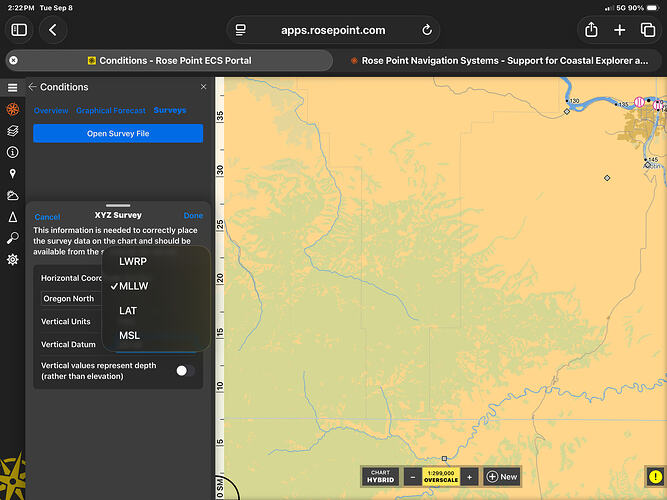
Task: Click the apps.rosepoint.com address bar
Action: pos(333,30)
